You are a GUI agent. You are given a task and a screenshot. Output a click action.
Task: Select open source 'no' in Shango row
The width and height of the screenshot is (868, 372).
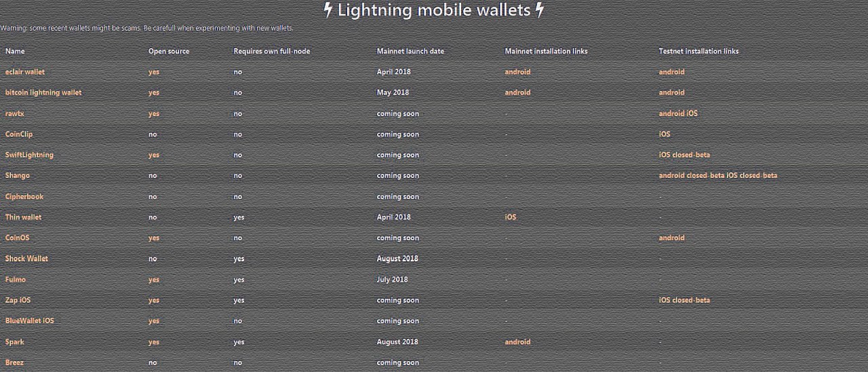tap(153, 176)
